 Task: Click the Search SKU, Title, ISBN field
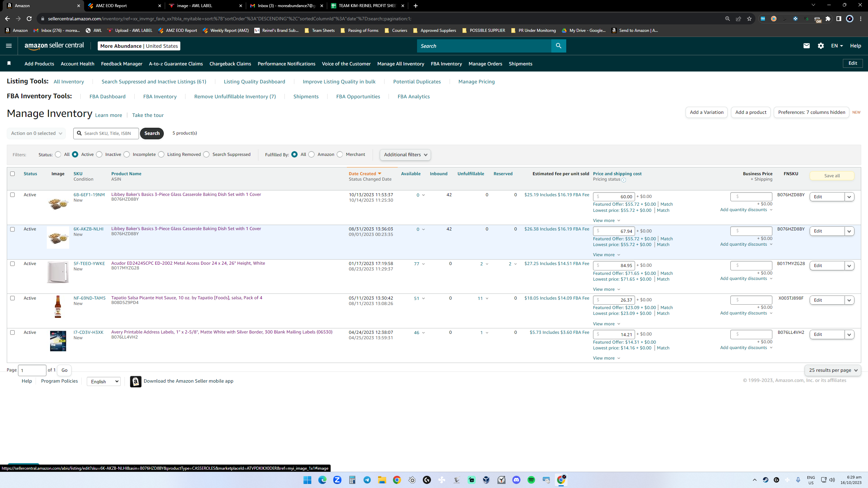tap(106, 133)
